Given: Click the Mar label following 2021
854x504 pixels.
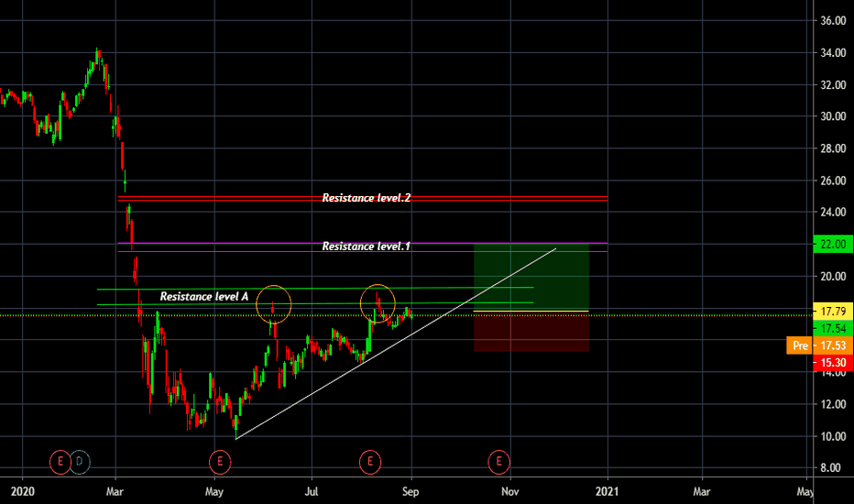Looking at the screenshot, I should coord(702,491).
